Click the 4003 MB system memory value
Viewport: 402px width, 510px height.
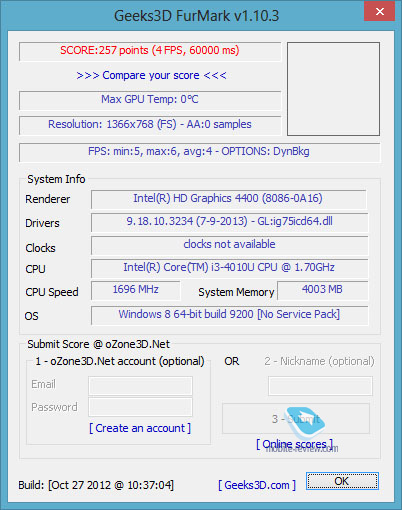[x=323, y=290]
